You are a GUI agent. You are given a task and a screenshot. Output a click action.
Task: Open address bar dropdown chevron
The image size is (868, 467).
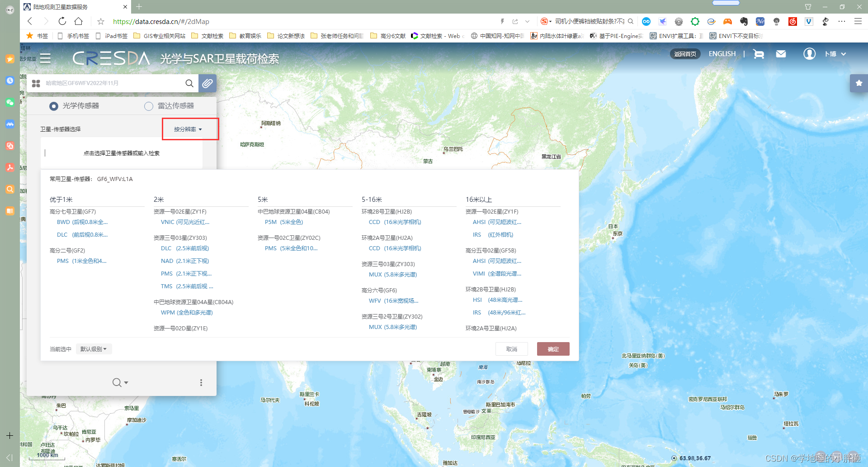[x=527, y=21]
